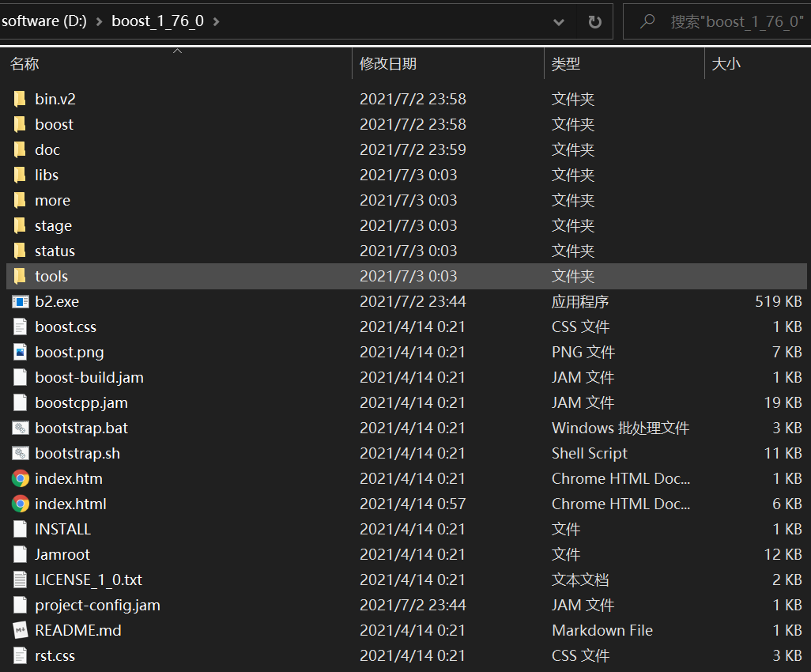Click the boost-build.jam file icon

[x=21, y=378]
